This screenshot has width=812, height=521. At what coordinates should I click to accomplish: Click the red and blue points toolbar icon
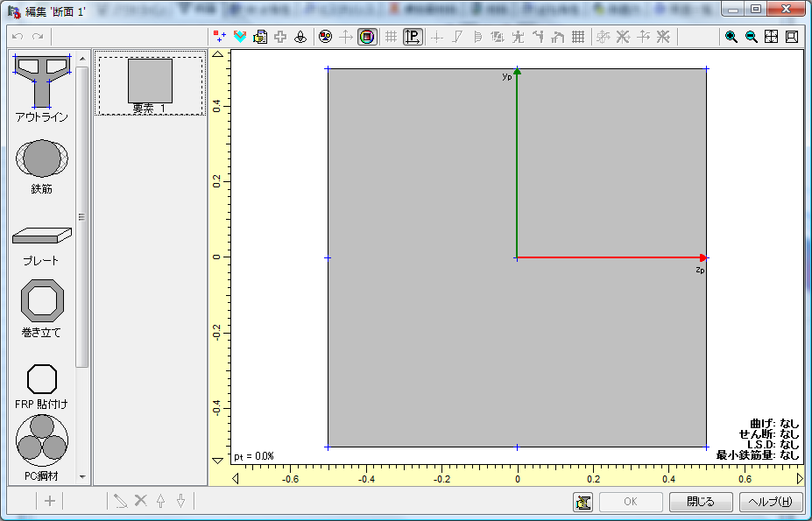(220, 37)
